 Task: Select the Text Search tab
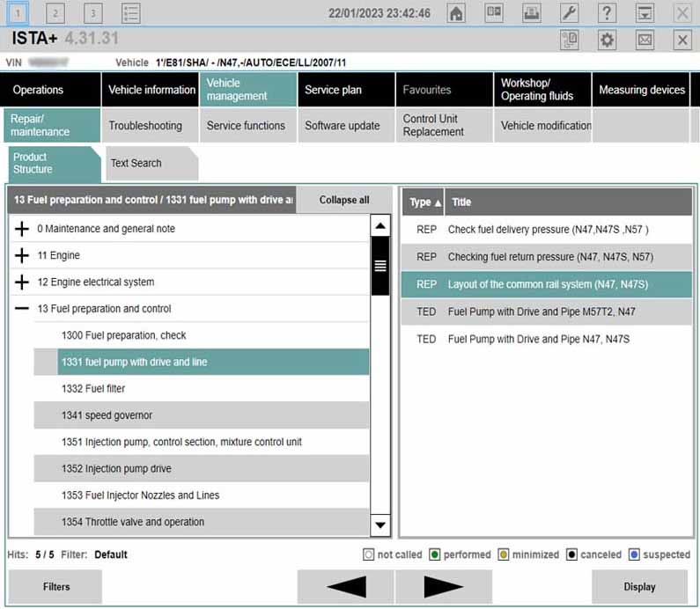click(151, 164)
